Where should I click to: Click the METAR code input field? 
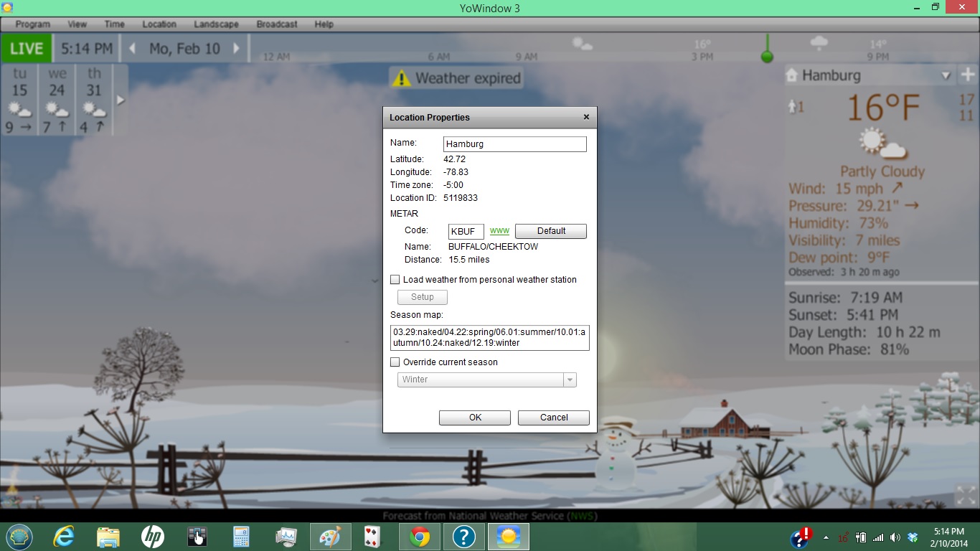466,231
